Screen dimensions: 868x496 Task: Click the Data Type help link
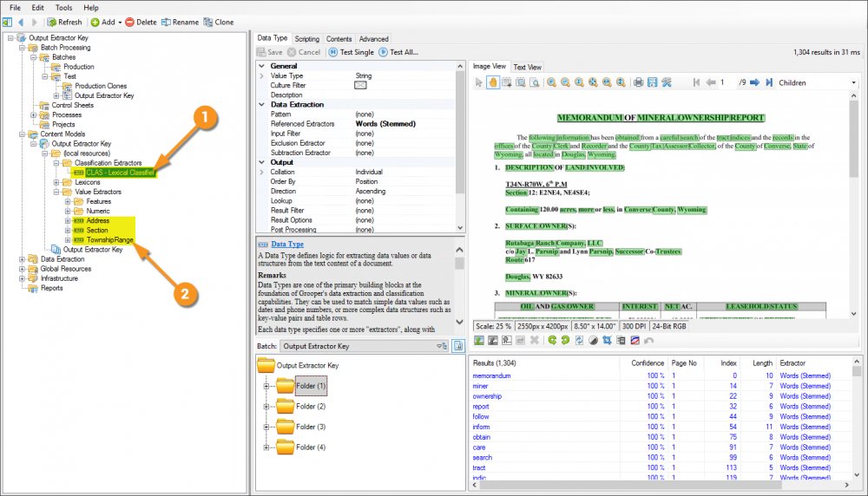[x=286, y=245]
